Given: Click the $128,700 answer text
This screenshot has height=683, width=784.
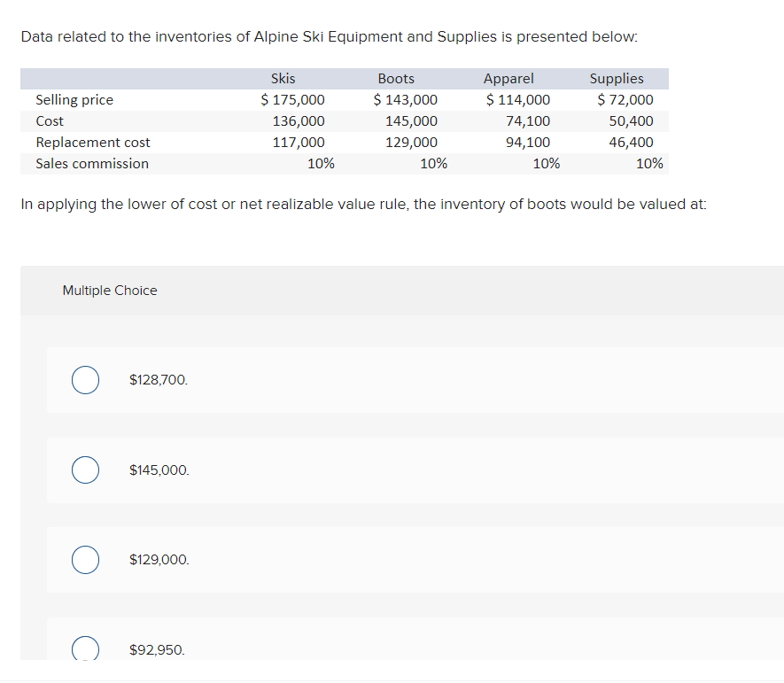Looking at the screenshot, I should [x=159, y=380].
